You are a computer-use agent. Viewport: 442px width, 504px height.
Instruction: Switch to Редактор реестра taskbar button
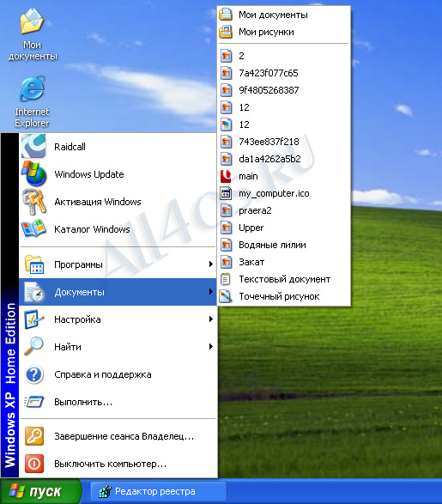click(159, 491)
